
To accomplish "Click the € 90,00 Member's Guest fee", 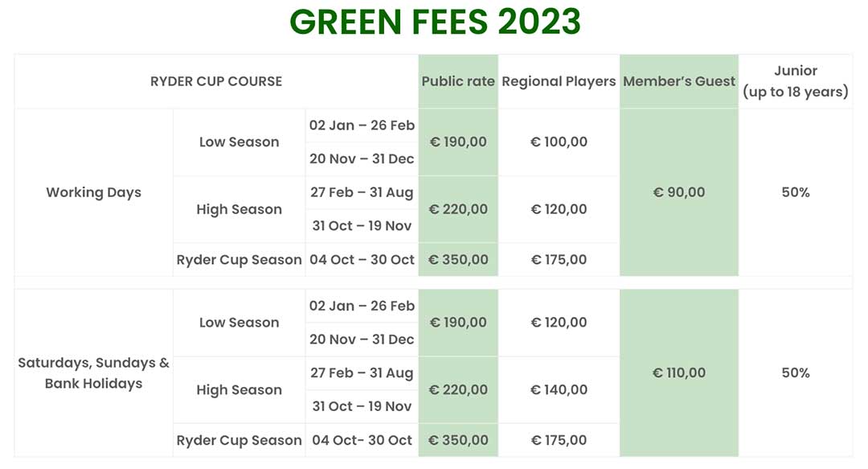I will tap(679, 192).
